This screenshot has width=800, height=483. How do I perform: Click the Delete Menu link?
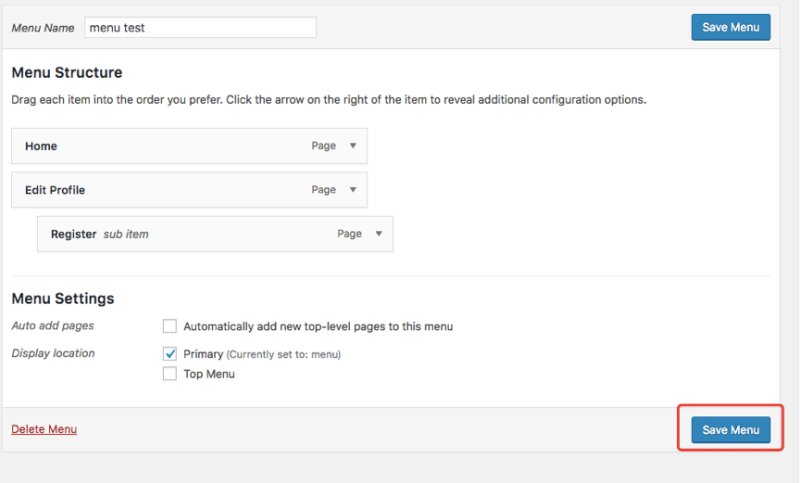pyautogui.click(x=44, y=429)
